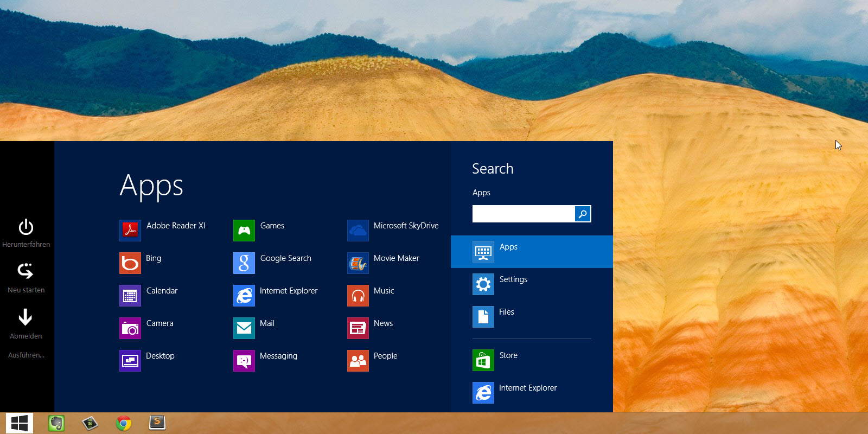The width and height of the screenshot is (868, 434).
Task: Click the Abmelden down-arrow icon
Action: (25, 317)
